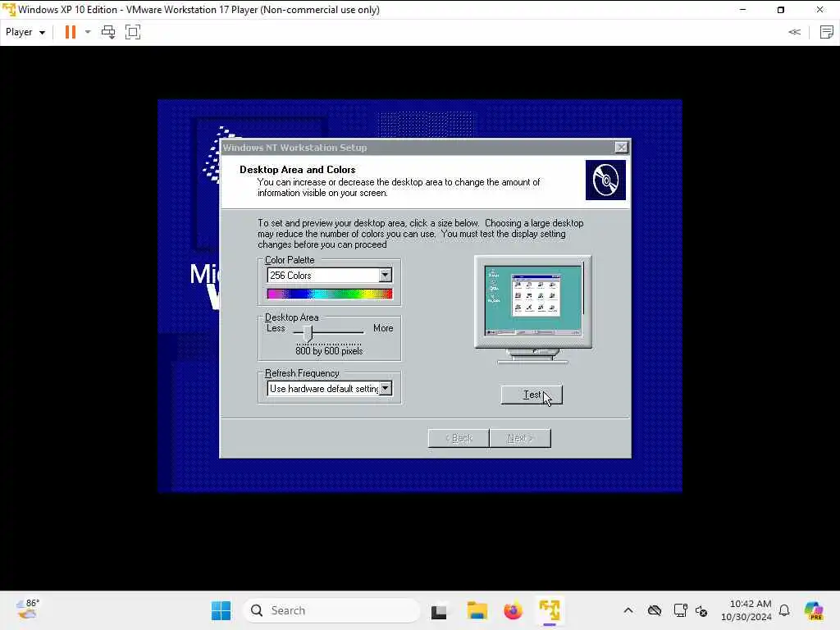840x630 pixels.
Task: Click the Desktop Area and Colors heading
Action: pos(297,170)
